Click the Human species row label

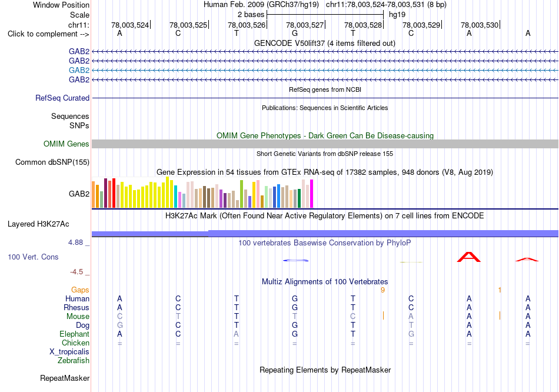click(77, 298)
